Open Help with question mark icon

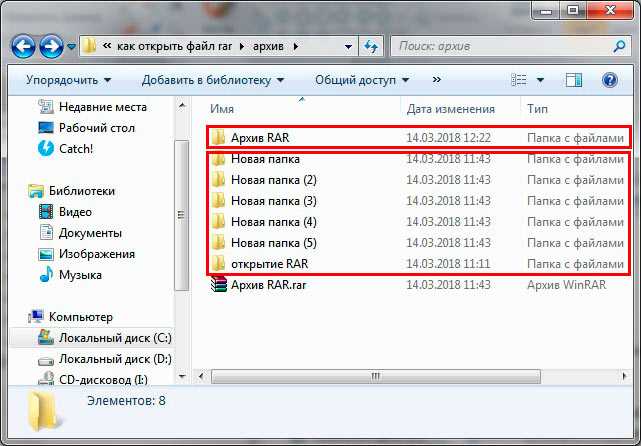pyautogui.click(x=609, y=80)
